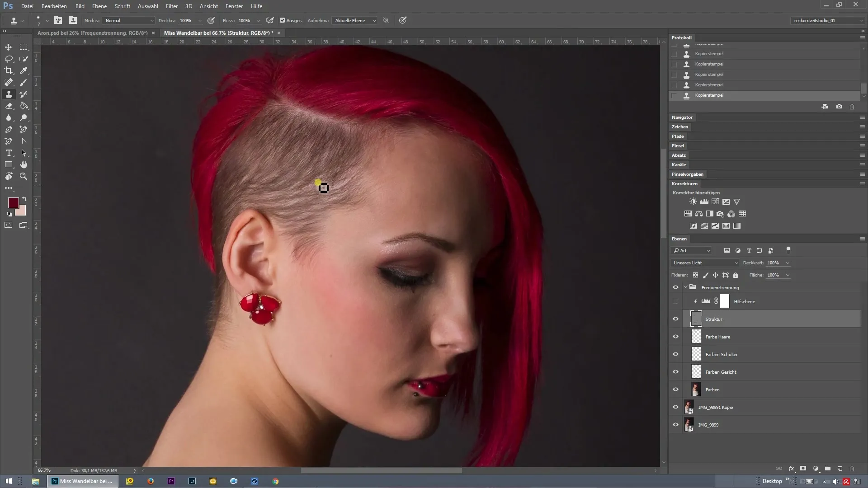Select the Struktur layer thumbnail

click(x=696, y=319)
